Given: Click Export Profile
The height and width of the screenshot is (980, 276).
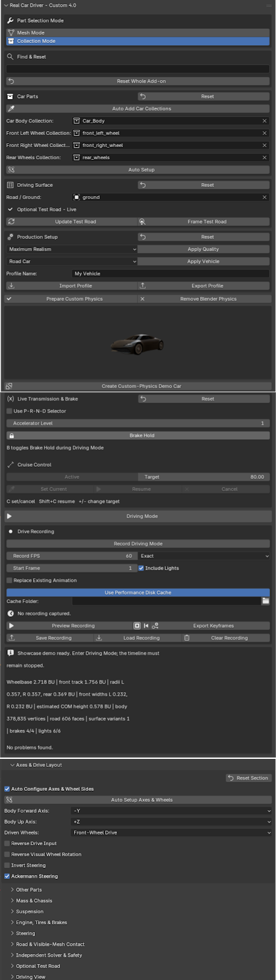Looking at the screenshot, I should click(x=204, y=286).
